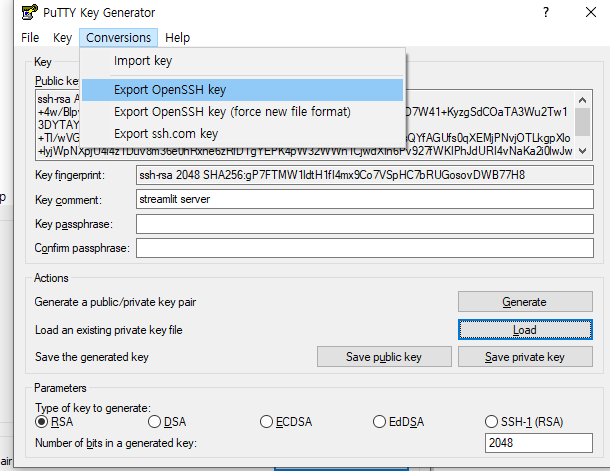Edit the Key comment field
610x471 pixels.
point(365,199)
